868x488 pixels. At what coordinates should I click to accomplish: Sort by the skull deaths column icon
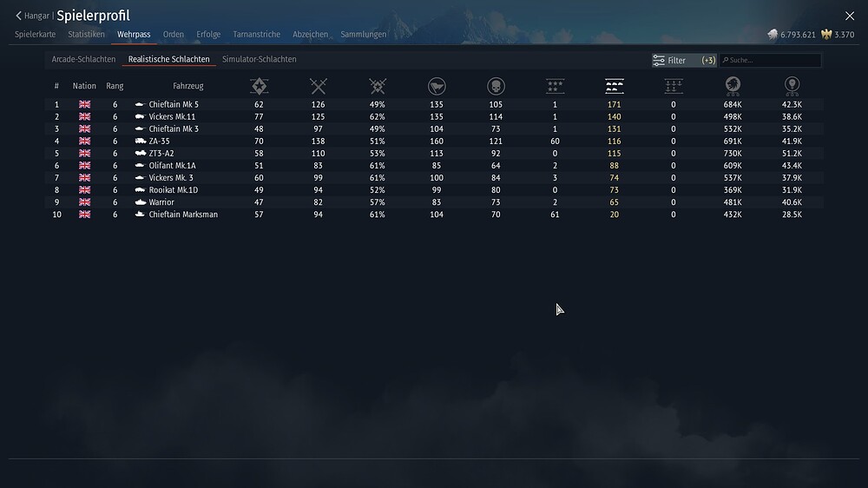pyautogui.click(x=496, y=86)
